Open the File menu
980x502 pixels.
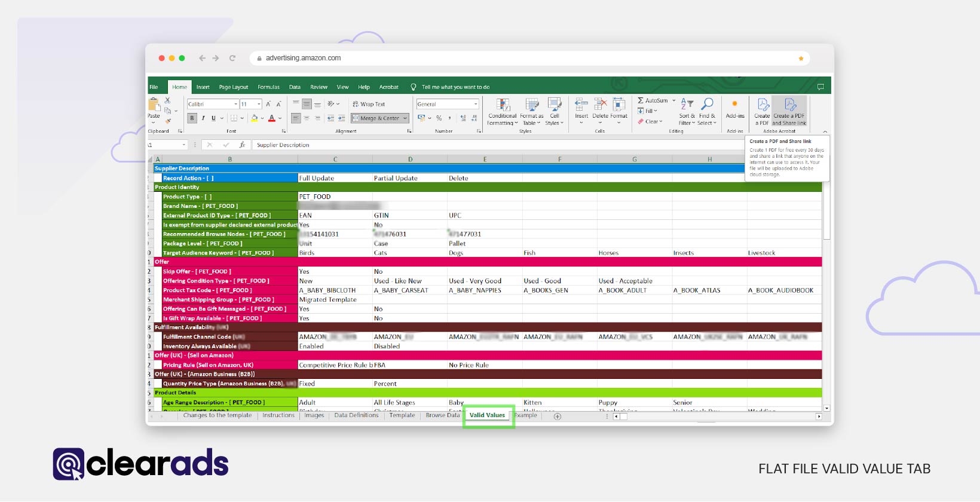click(x=154, y=87)
